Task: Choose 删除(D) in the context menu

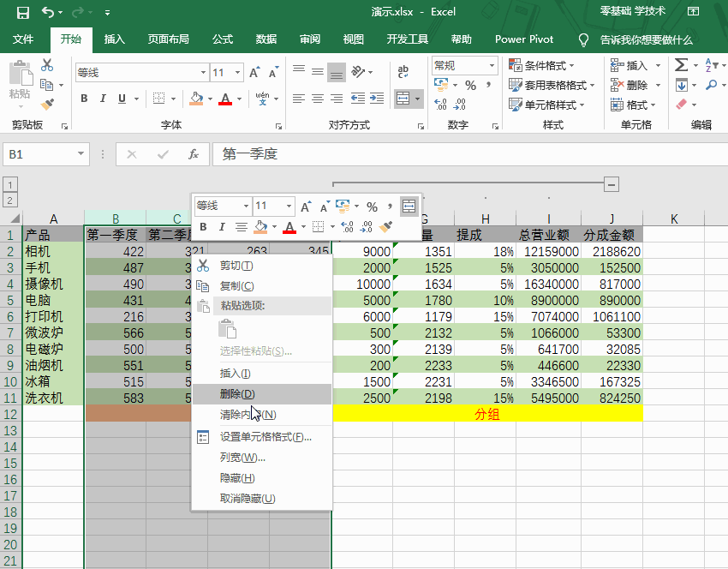Action: point(262,394)
